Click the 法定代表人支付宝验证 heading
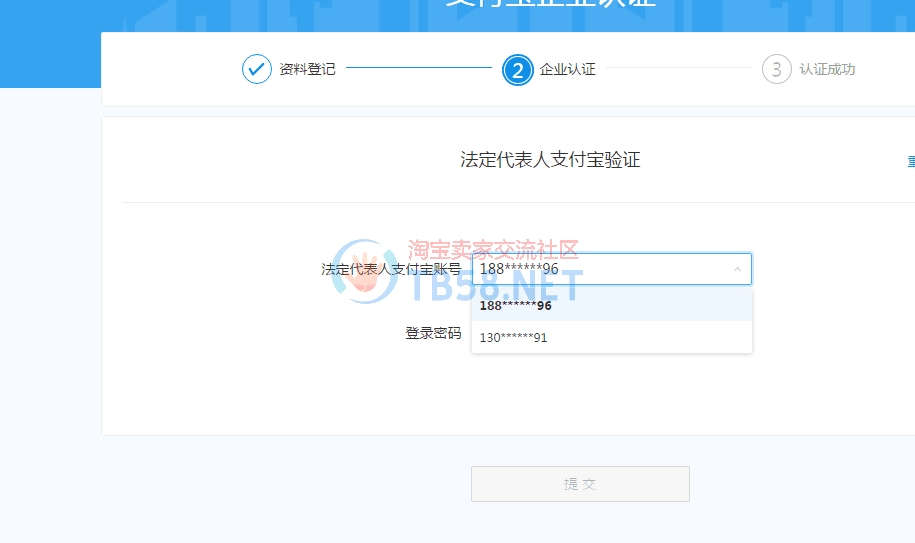915x543 pixels. [x=550, y=159]
